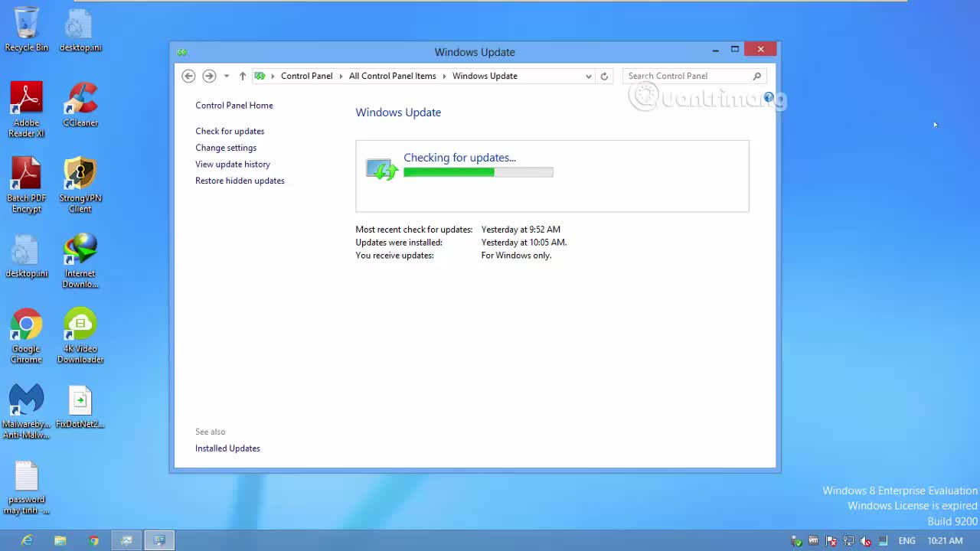The width and height of the screenshot is (980, 551).
Task: Refresh the Windows Update page
Action: (604, 76)
